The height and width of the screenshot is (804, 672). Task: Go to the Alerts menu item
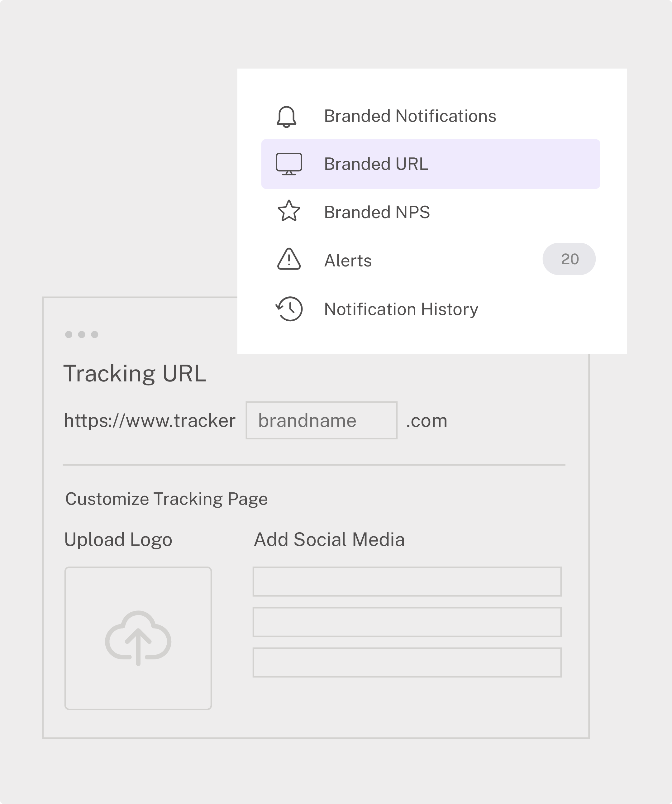pos(347,260)
